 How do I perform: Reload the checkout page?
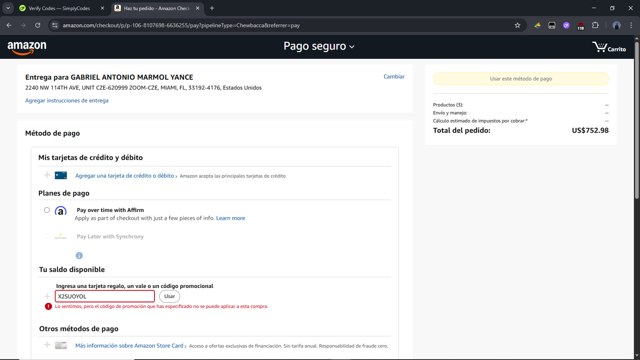38,25
